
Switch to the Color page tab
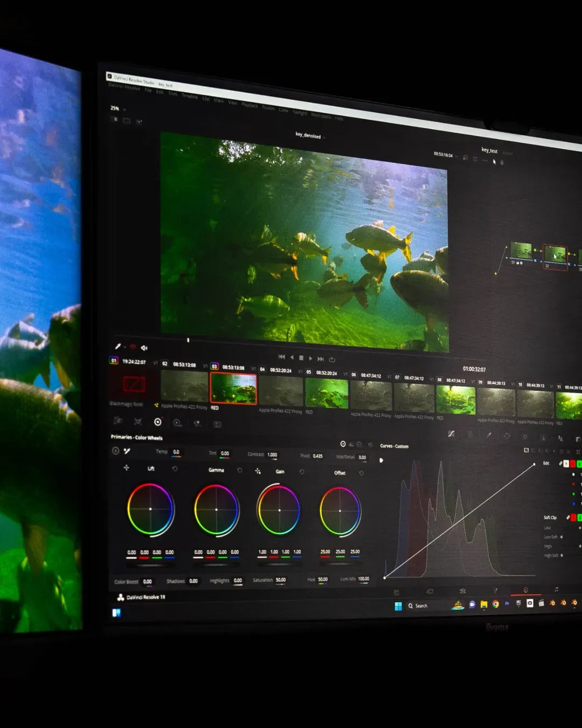pos(525,590)
